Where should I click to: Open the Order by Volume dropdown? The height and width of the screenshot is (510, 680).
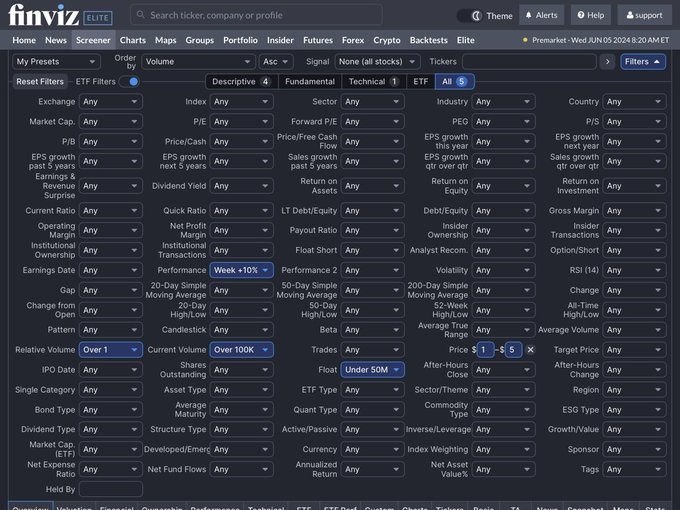tap(198, 62)
